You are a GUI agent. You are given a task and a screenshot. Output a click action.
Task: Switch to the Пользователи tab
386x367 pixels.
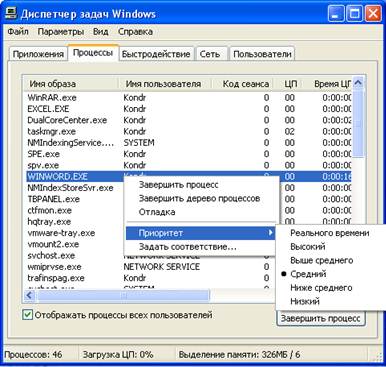click(262, 54)
